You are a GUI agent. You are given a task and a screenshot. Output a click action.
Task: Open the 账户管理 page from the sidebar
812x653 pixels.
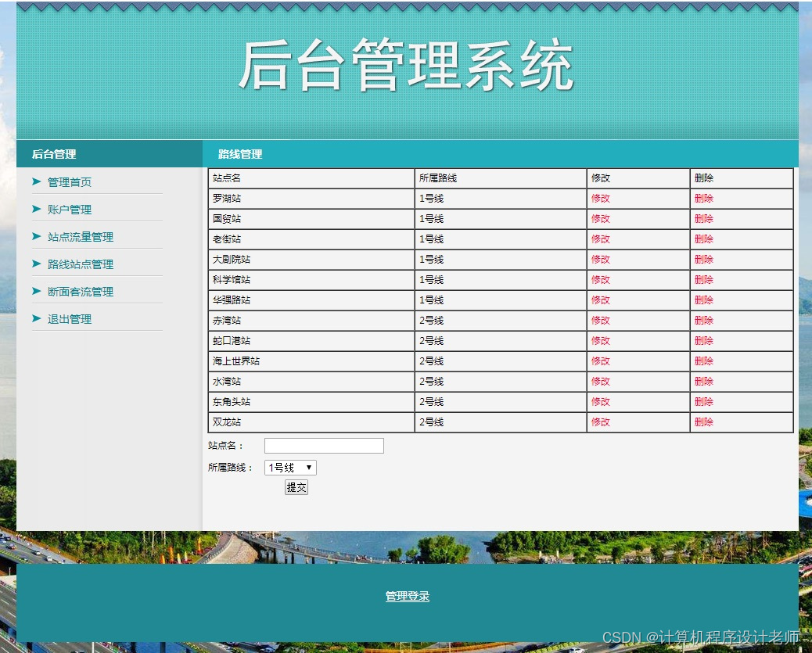click(x=70, y=209)
